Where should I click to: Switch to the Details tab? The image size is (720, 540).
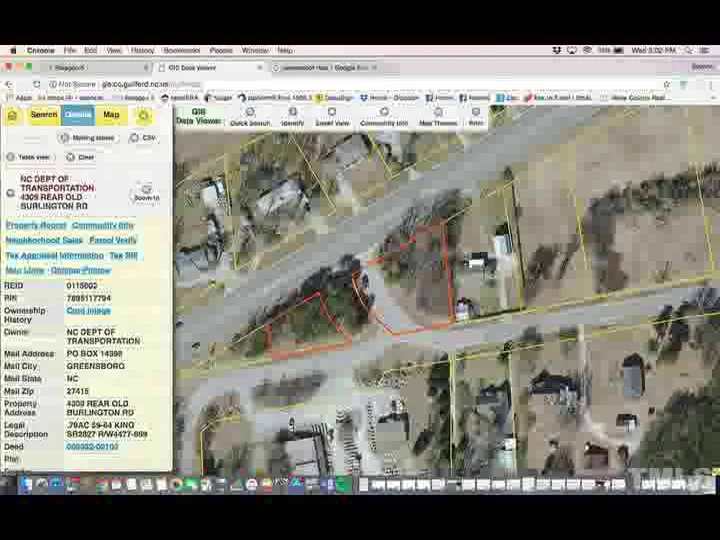[78, 115]
